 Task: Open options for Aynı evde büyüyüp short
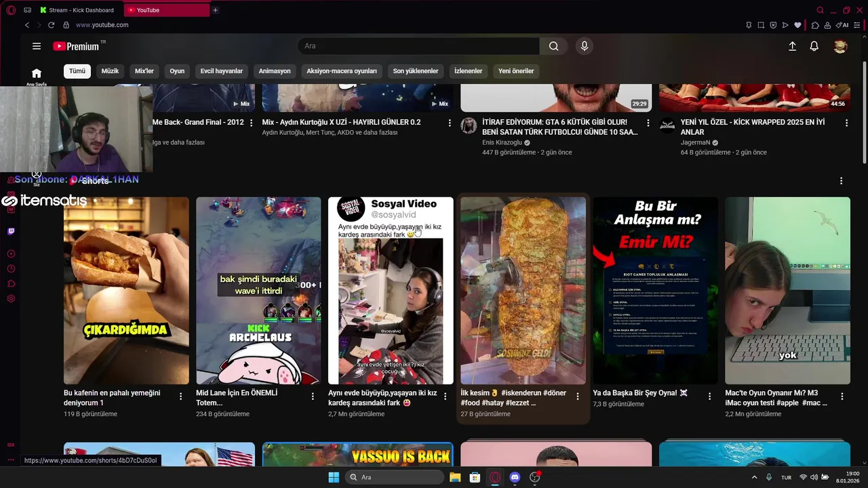click(445, 396)
